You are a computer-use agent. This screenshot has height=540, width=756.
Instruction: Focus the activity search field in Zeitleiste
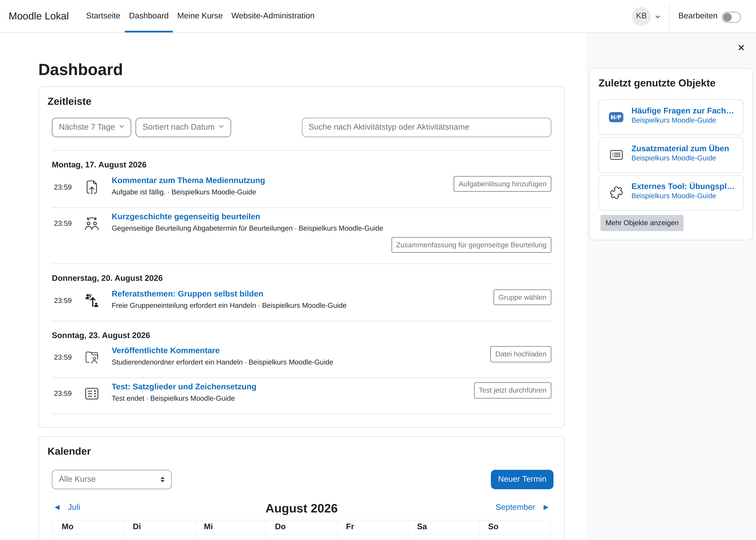[426, 127]
